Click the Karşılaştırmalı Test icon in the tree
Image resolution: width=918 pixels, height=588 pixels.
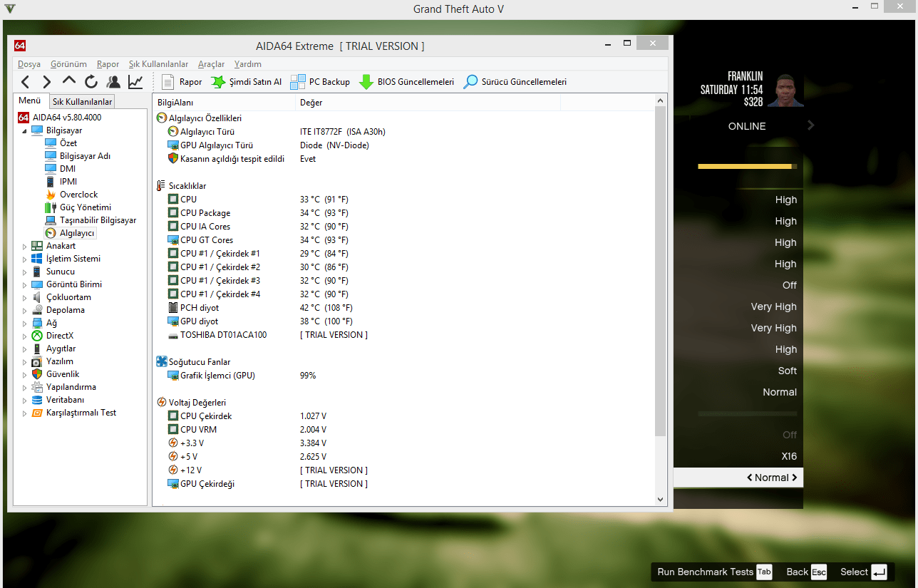pyautogui.click(x=37, y=413)
